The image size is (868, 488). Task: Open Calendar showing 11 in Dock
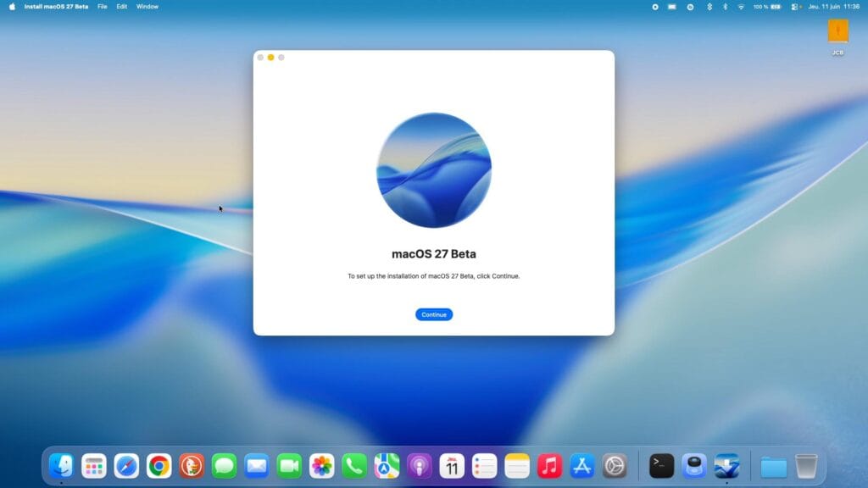[452, 466]
